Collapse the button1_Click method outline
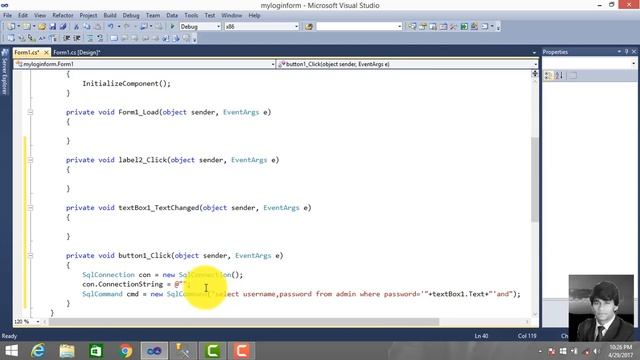 click(30, 256)
